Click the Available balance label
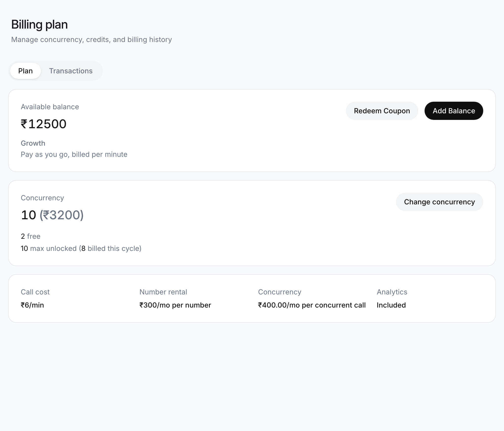 (x=50, y=107)
